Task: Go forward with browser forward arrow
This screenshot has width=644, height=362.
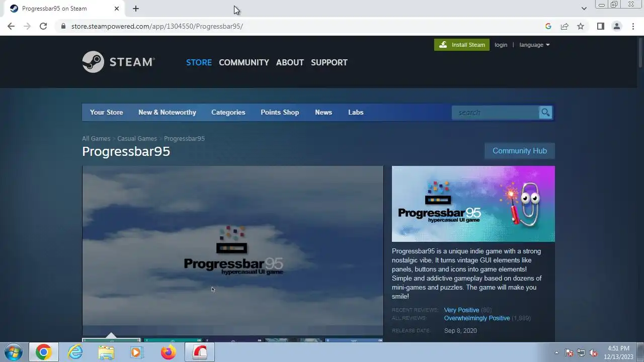Action: coord(27,26)
